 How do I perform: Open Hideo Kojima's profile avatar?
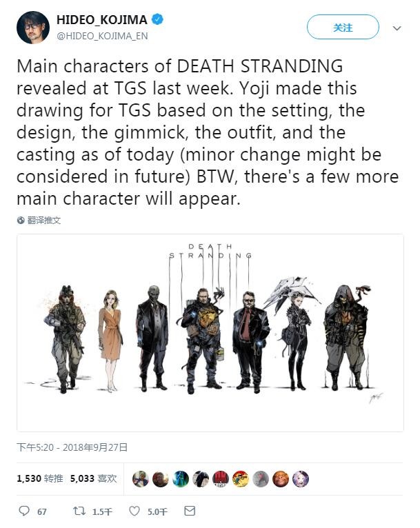point(33,28)
